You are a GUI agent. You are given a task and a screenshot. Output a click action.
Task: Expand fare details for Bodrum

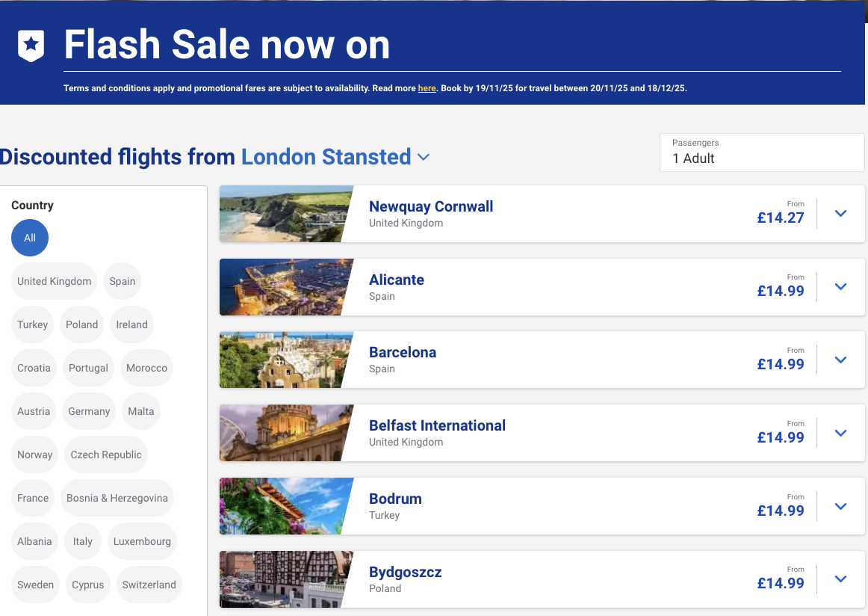click(x=840, y=506)
